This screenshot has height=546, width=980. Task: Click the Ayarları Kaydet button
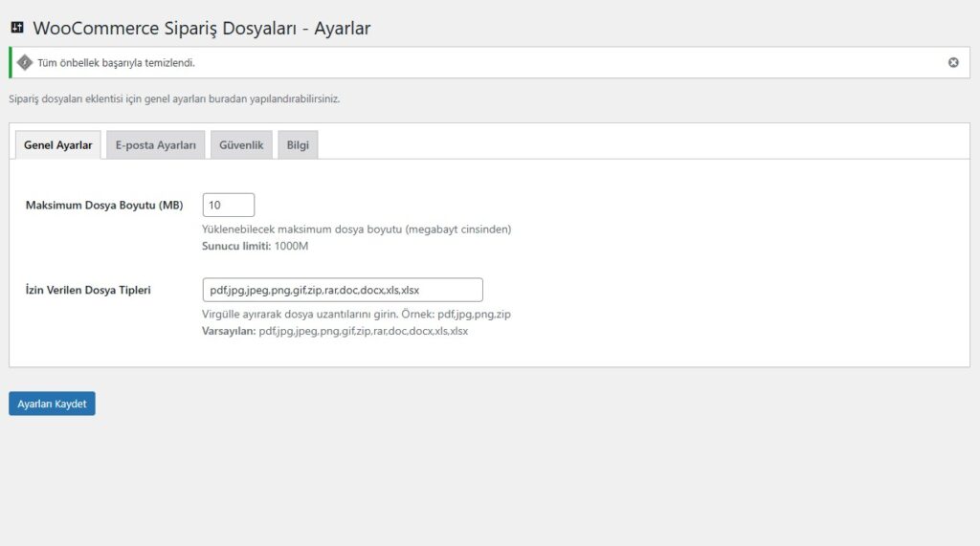(x=52, y=404)
